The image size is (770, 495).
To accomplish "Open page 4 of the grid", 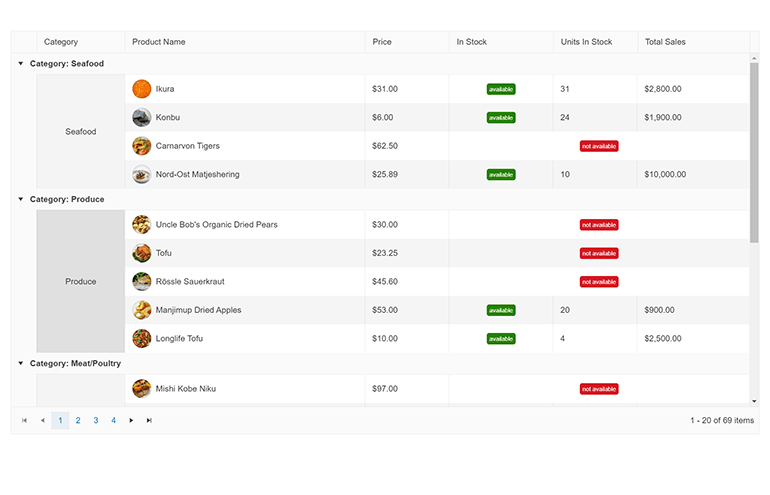I will point(114,421).
